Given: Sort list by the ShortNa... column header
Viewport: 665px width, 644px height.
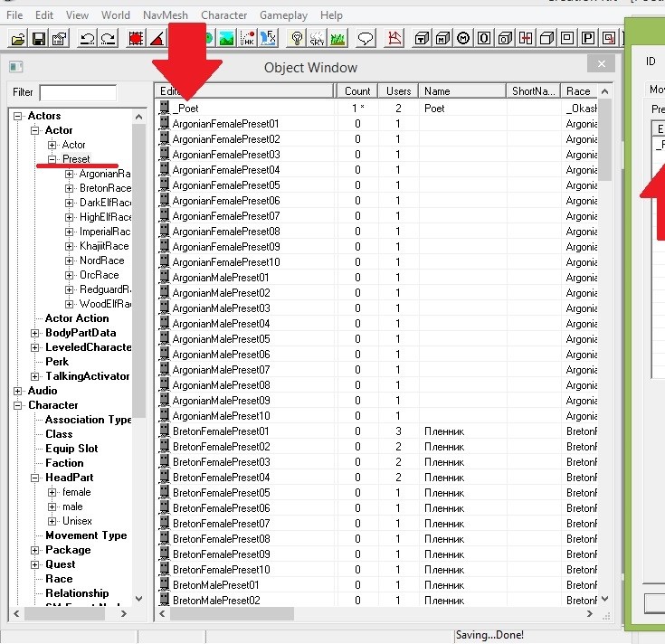Looking at the screenshot, I should (x=534, y=91).
